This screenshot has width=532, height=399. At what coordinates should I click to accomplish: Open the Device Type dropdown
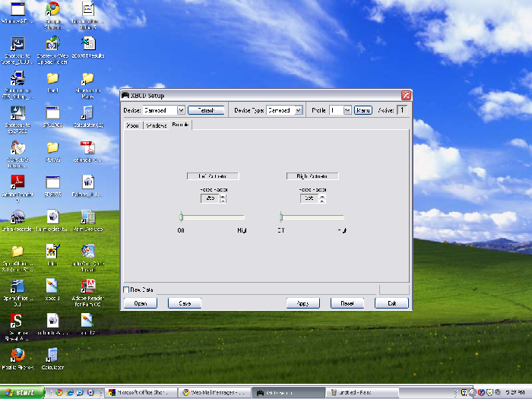coord(299,110)
